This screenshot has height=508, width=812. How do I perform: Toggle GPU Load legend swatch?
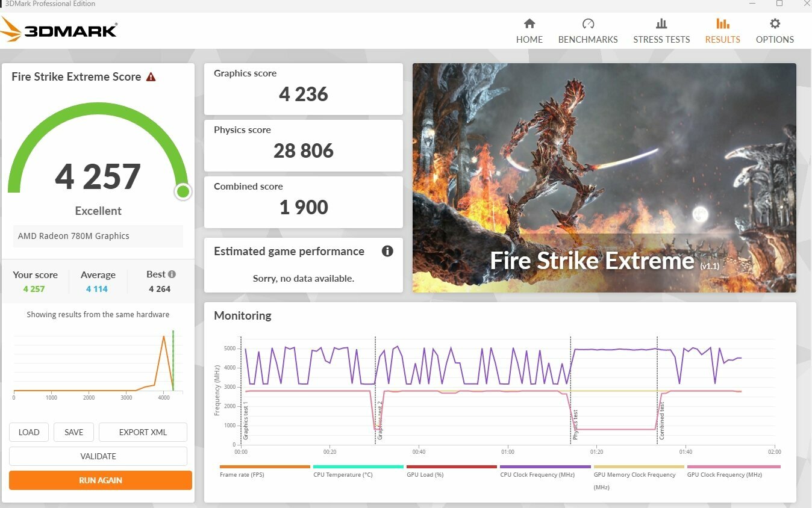tap(452, 466)
